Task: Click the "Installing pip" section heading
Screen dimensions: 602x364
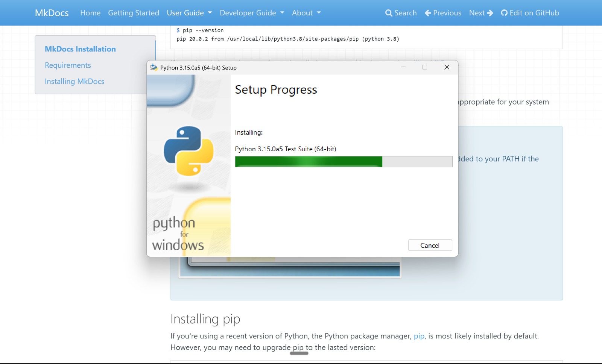Action: click(x=205, y=319)
